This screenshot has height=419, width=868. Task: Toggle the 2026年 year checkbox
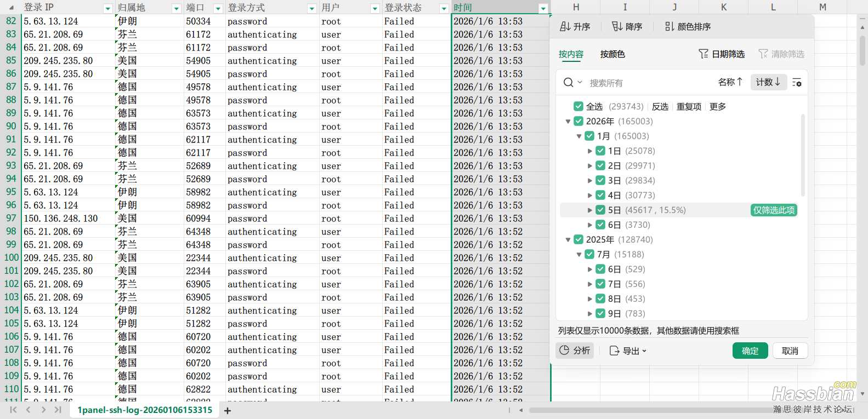pyautogui.click(x=578, y=121)
